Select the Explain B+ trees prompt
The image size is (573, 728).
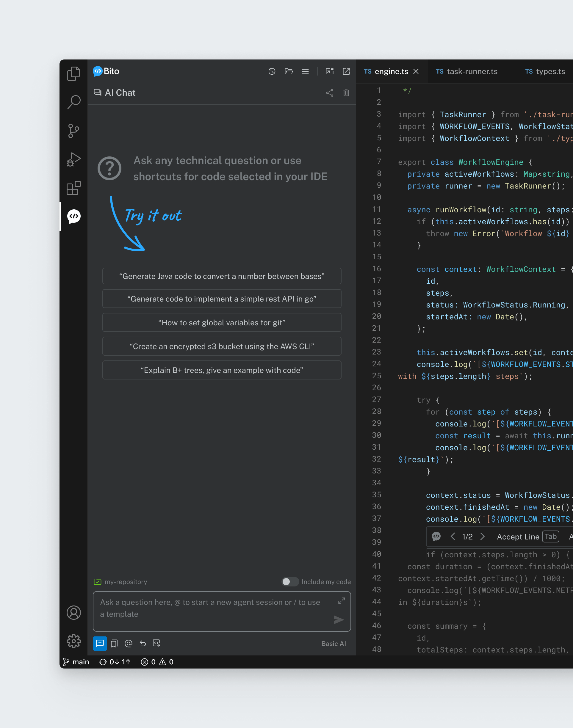(222, 370)
